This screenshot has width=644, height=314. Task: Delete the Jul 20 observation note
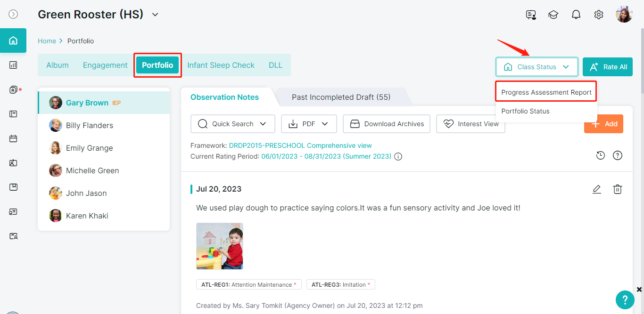pyautogui.click(x=618, y=189)
